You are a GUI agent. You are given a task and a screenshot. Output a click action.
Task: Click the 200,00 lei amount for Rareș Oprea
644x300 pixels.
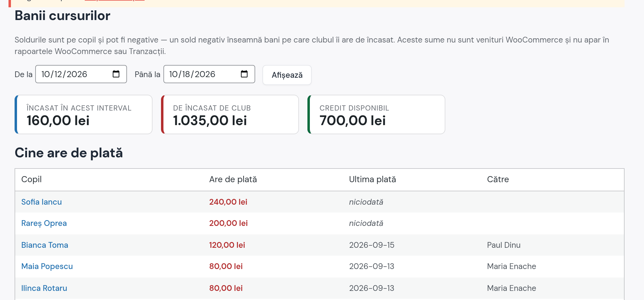tap(228, 223)
